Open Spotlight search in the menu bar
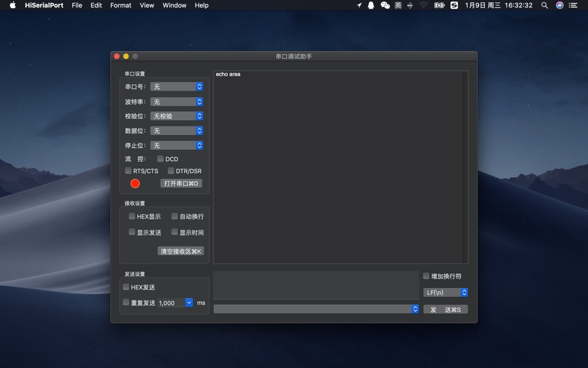The image size is (588, 368). 545,5
